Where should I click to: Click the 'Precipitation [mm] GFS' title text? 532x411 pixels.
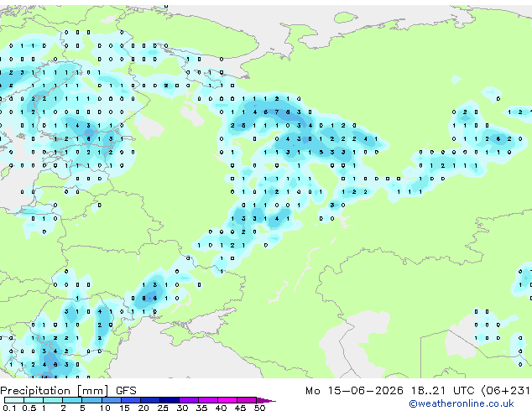pos(68,391)
